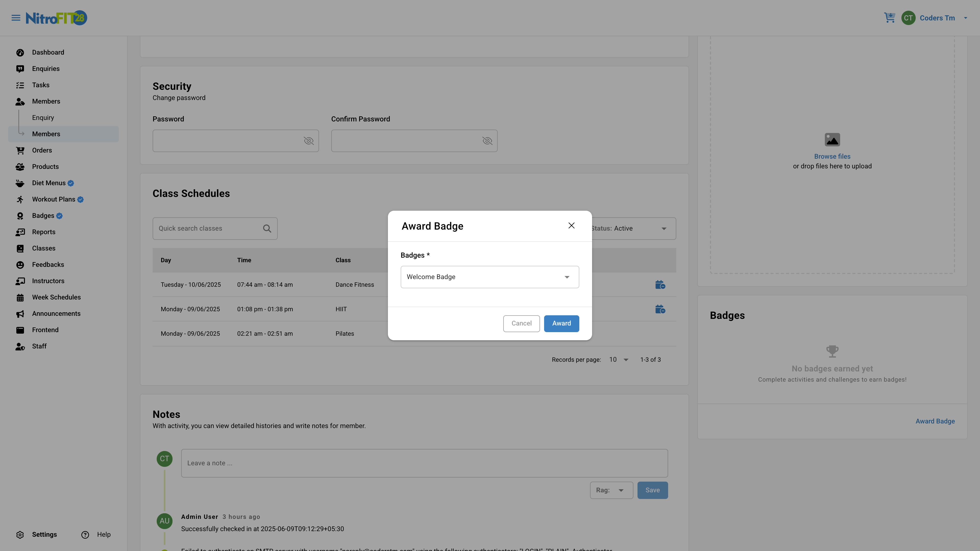The image size is (980, 551).
Task: Click the reschedule calendar icon for Dance Fitness
Action: (x=660, y=284)
